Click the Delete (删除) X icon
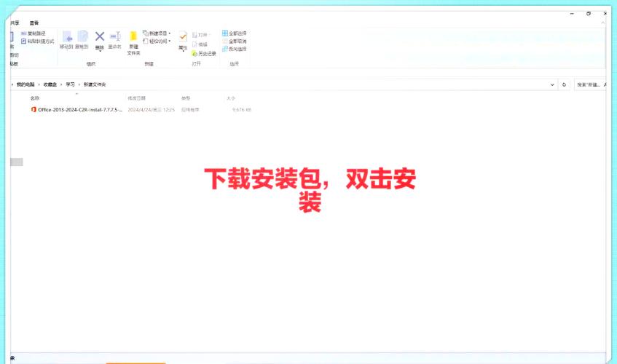This screenshot has width=617, height=364. pos(100,36)
